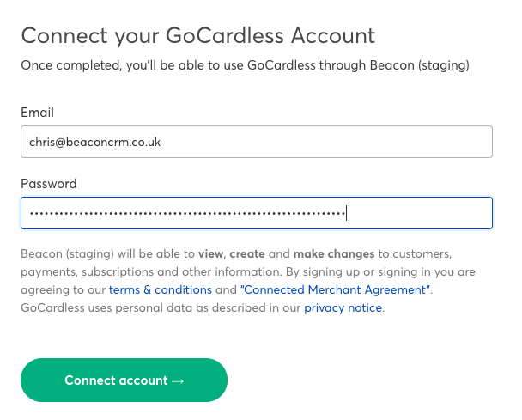Click the bold word 'create'
The image size is (522, 420).
click(x=248, y=254)
